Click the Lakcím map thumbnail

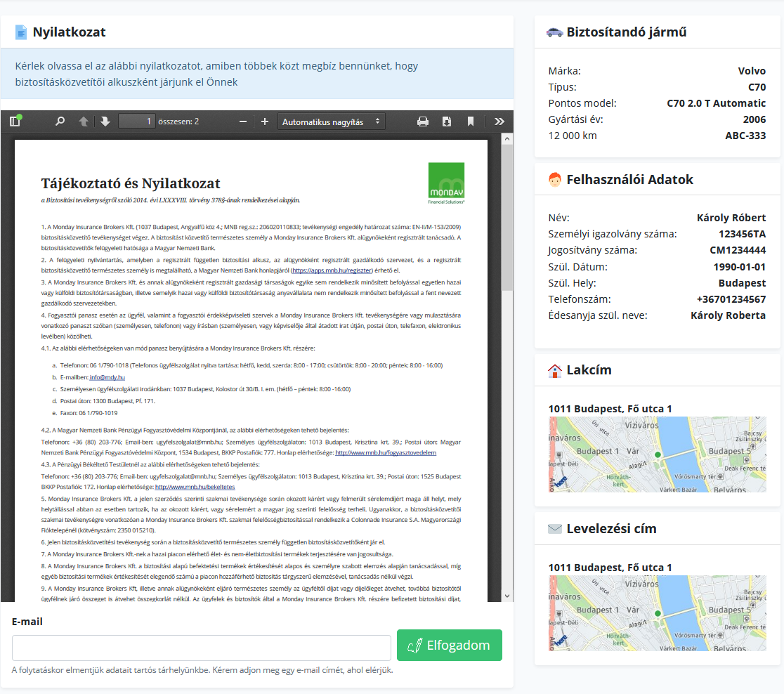point(657,454)
